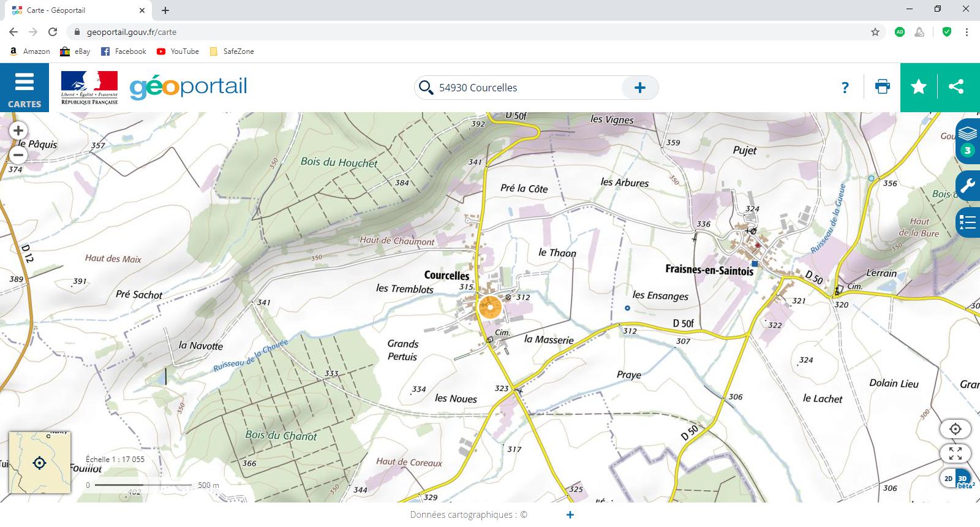Bookmark this page with star icon
Image resolution: width=980 pixels, height=527 pixels.
click(875, 32)
